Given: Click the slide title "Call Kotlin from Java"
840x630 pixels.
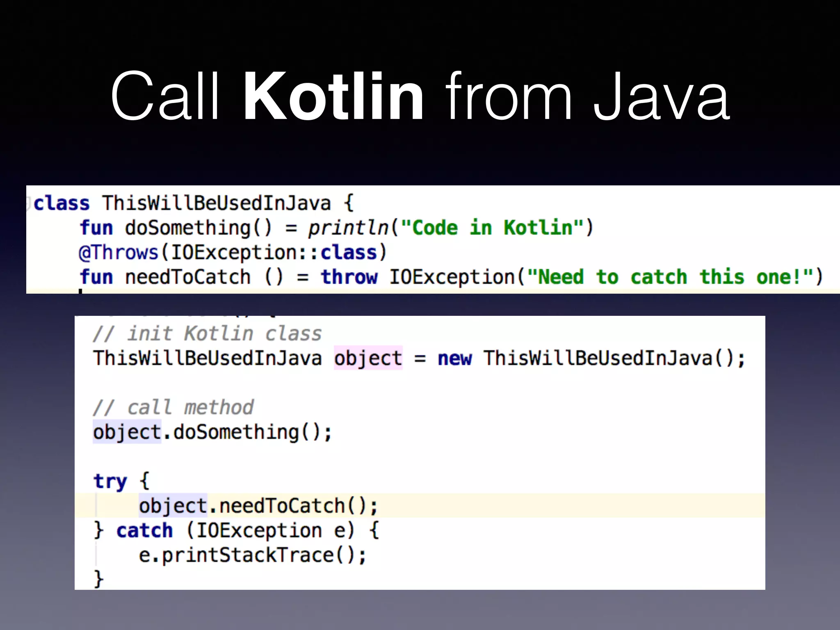Looking at the screenshot, I should [420, 96].
